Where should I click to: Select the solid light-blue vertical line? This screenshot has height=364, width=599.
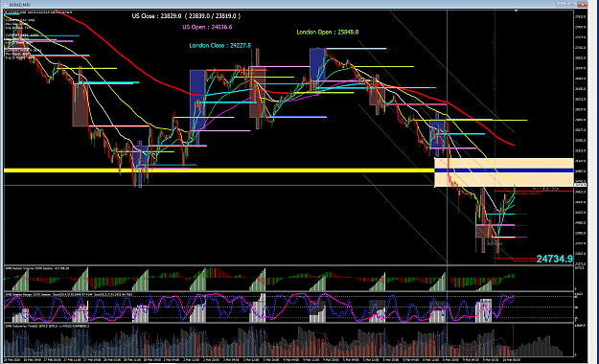(x=447, y=138)
